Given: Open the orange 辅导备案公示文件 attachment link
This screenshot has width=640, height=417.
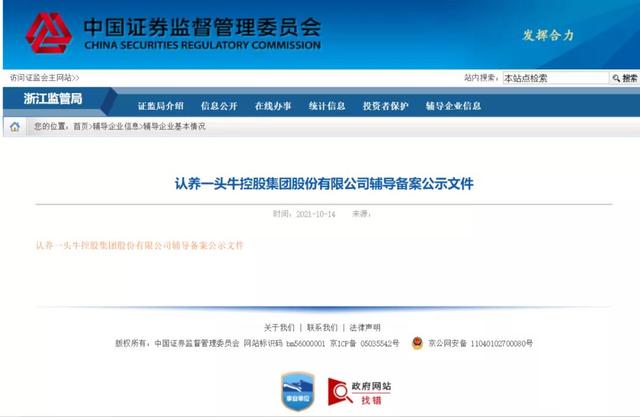Looking at the screenshot, I should [x=140, y=245].
